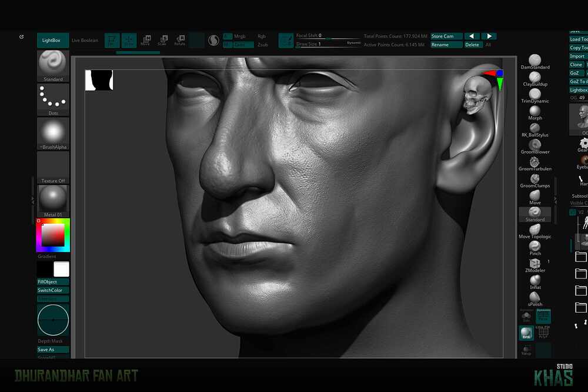Select the ZModeler brush
The width and height of the screenshot is (588, 392).
(x=535, y=265)
